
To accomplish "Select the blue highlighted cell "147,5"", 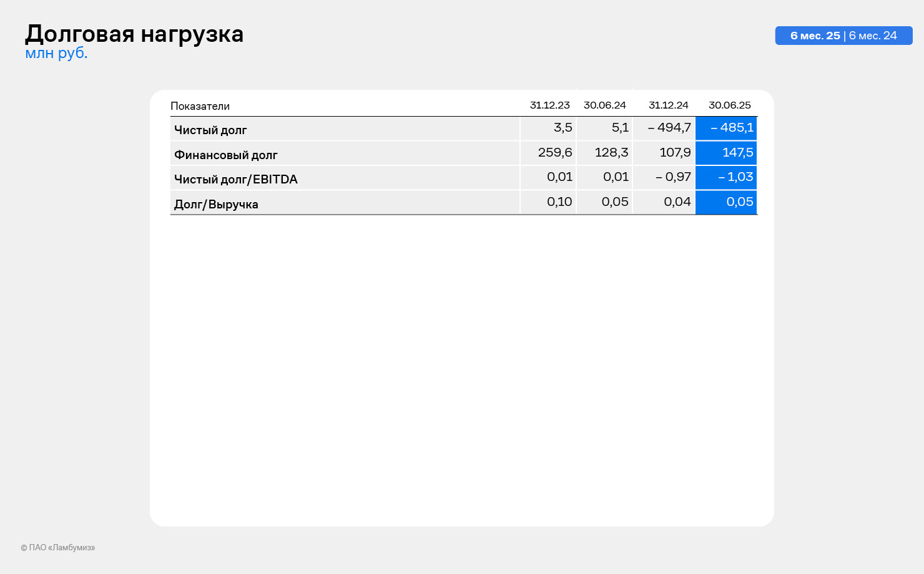I will [737, 153].
